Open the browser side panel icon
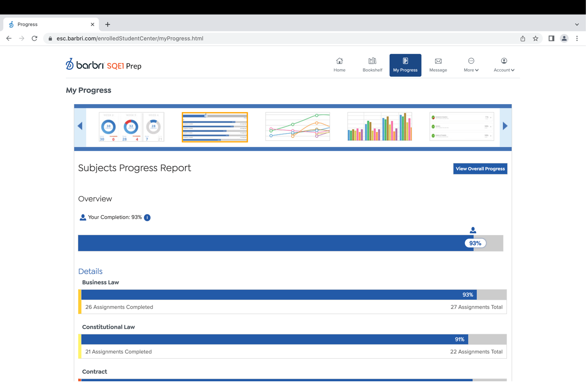Screen dimensions: 588x383 (551, 38)
